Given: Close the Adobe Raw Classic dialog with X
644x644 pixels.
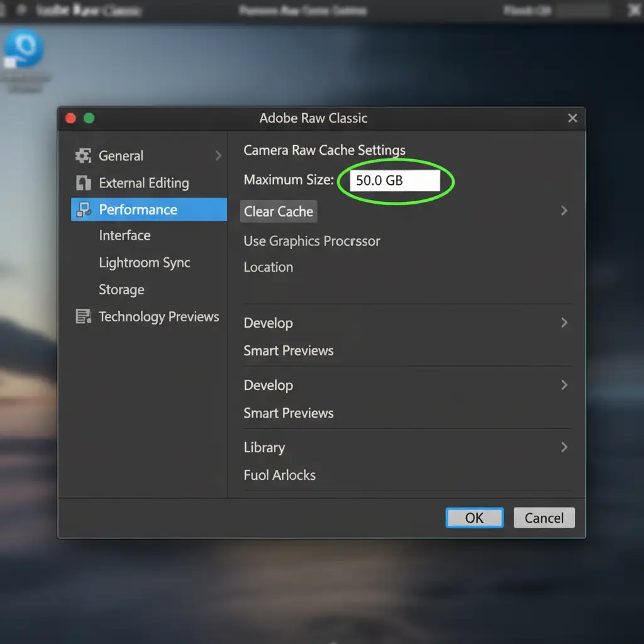Looking at the screenshot, I should 572,118.
